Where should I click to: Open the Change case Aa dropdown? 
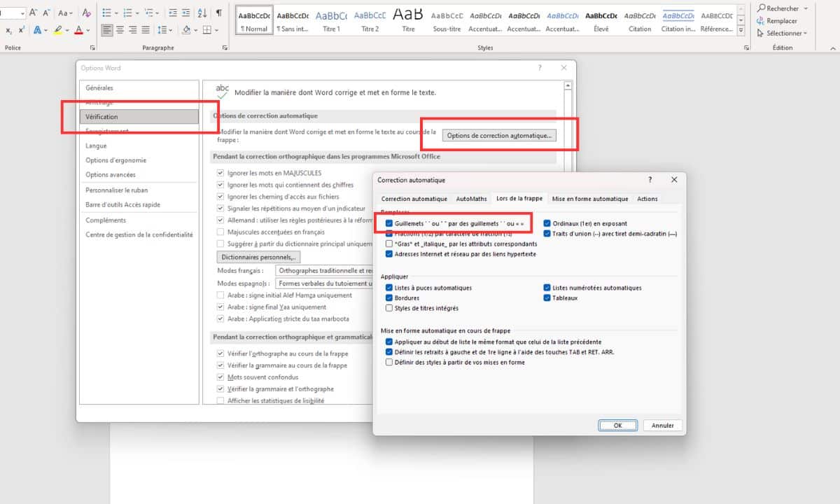pyautogui.click(x=66, y=13)
